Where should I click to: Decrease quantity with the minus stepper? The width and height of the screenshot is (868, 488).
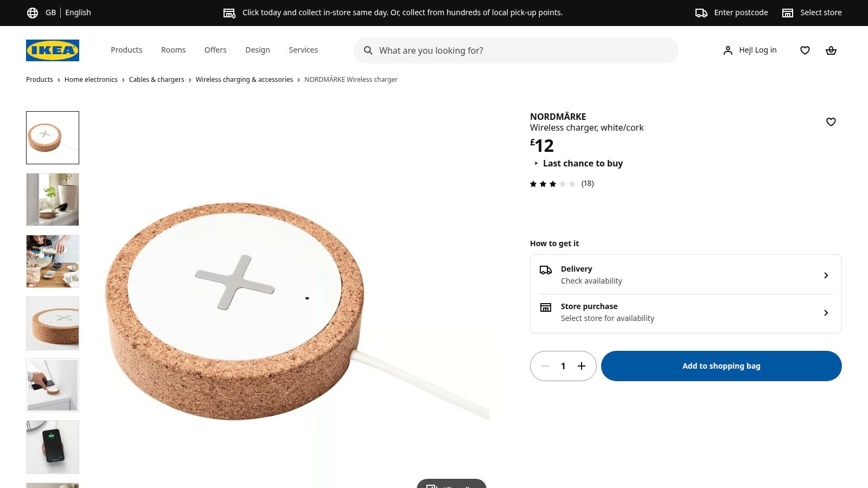pos(545,366)
